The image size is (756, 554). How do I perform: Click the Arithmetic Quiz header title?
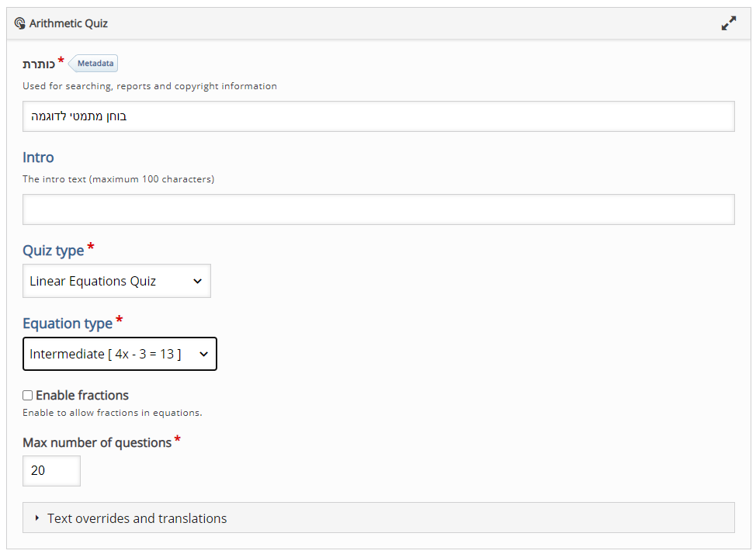tap(68, 23)
